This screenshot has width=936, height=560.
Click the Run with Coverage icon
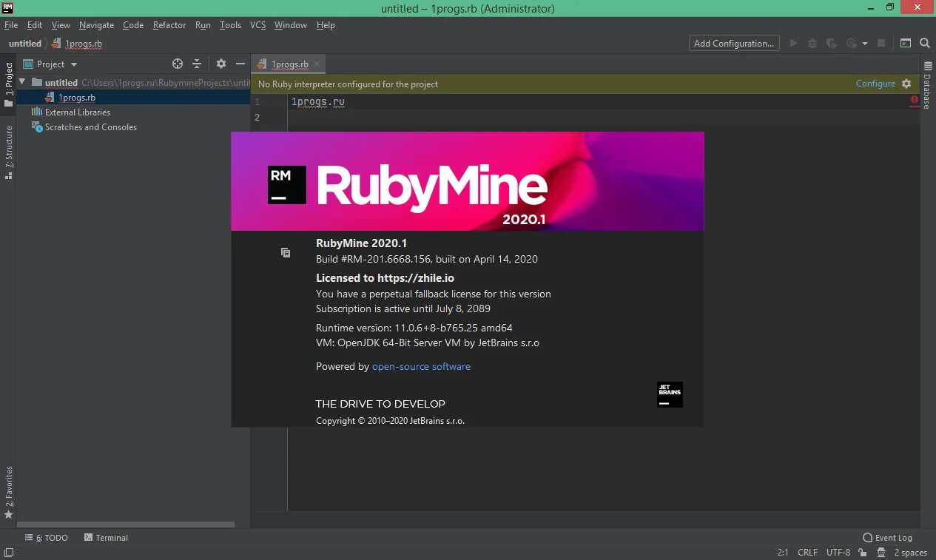[832, 43]
